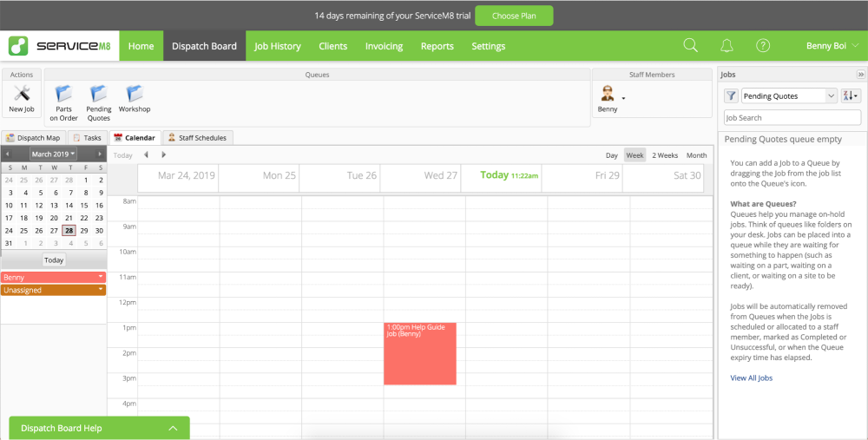Open the search magnifier icon

coord(690,45)
